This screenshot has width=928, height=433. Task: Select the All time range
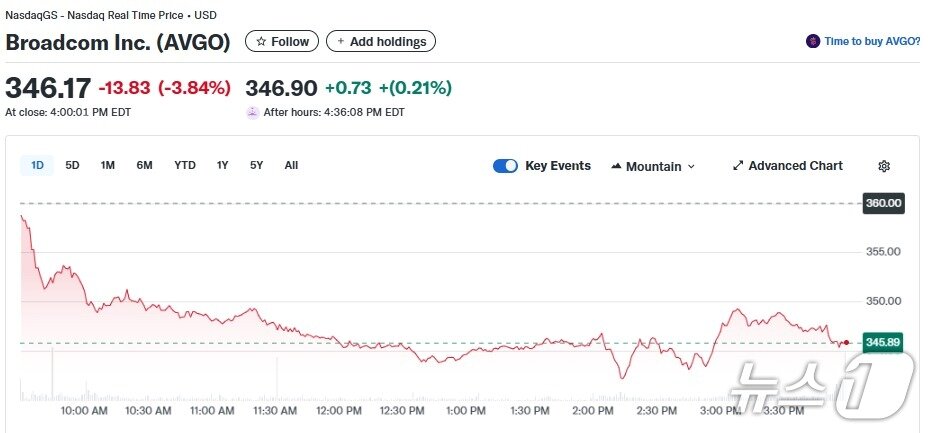pos(291,166)
